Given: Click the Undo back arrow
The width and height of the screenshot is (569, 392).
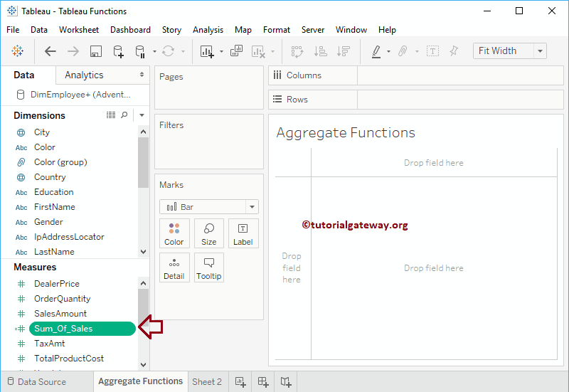Looking at the screenshot, I should [x=50, y=51].
